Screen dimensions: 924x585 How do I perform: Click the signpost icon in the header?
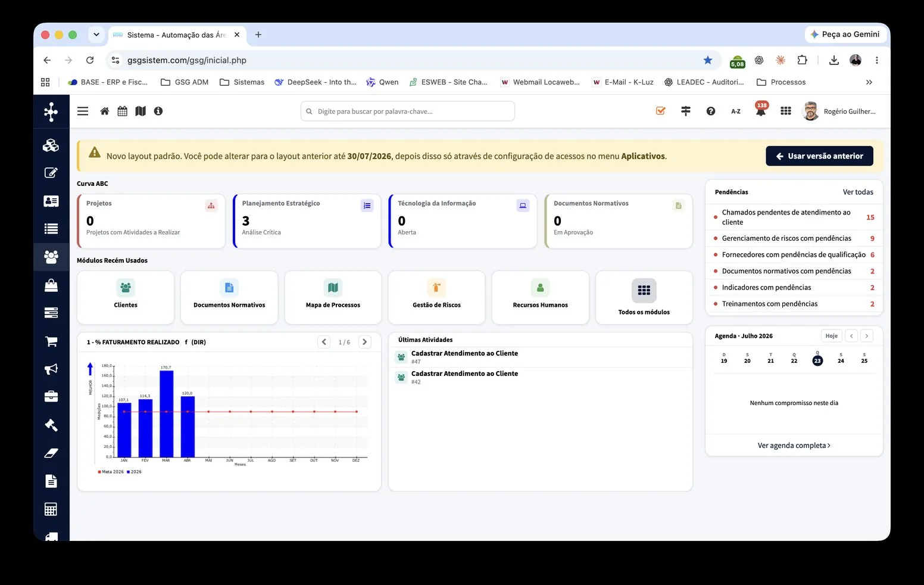686,111
